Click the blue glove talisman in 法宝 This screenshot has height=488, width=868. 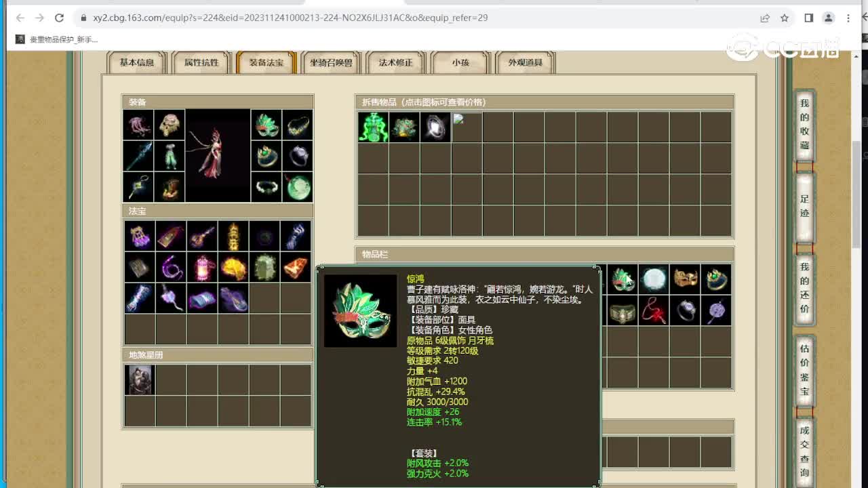296,236
